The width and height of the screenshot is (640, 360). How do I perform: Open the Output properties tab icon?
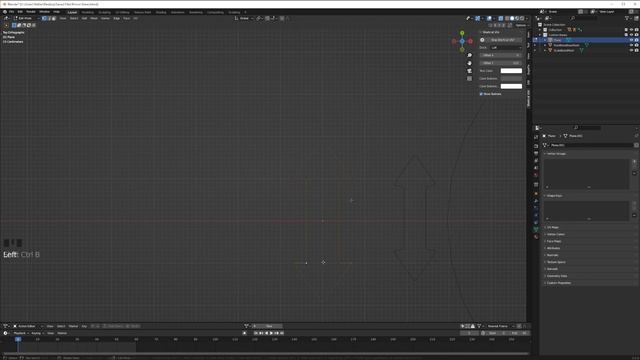[536, 153]
